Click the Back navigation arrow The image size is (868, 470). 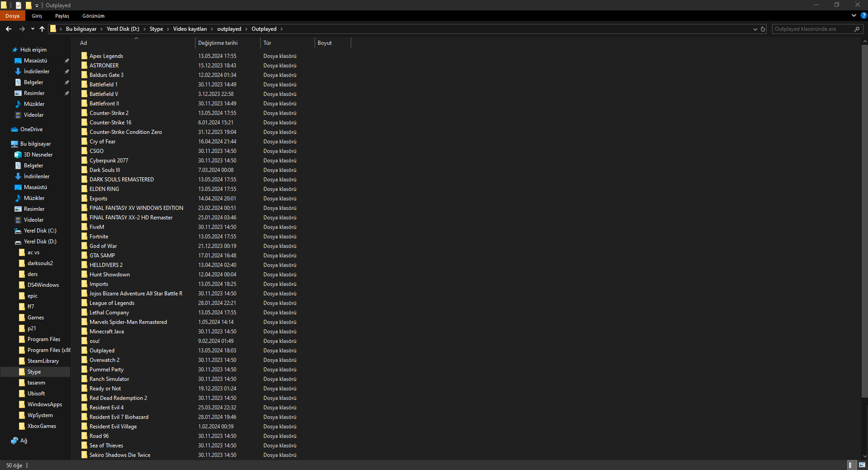(x=9, y=29)
